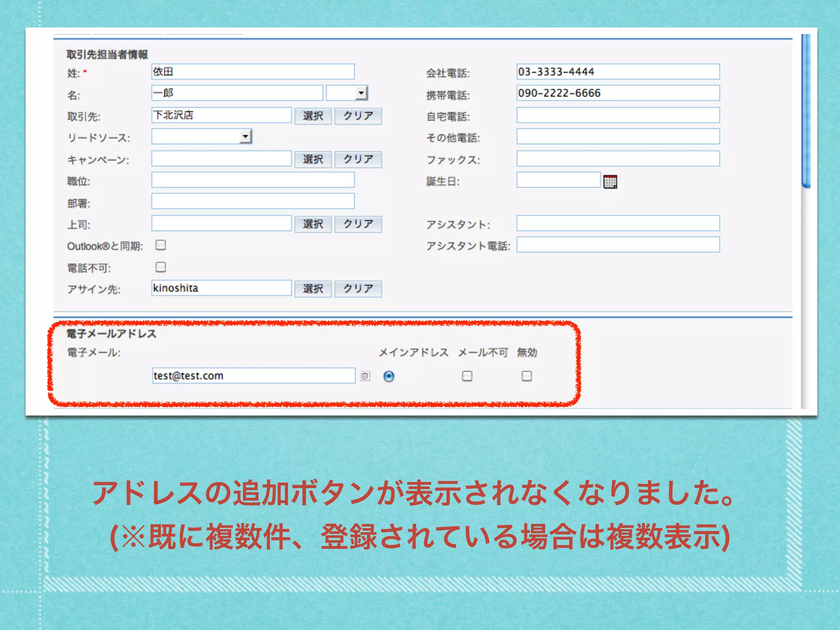Click the 電子メールアドレス section heading

112,333
